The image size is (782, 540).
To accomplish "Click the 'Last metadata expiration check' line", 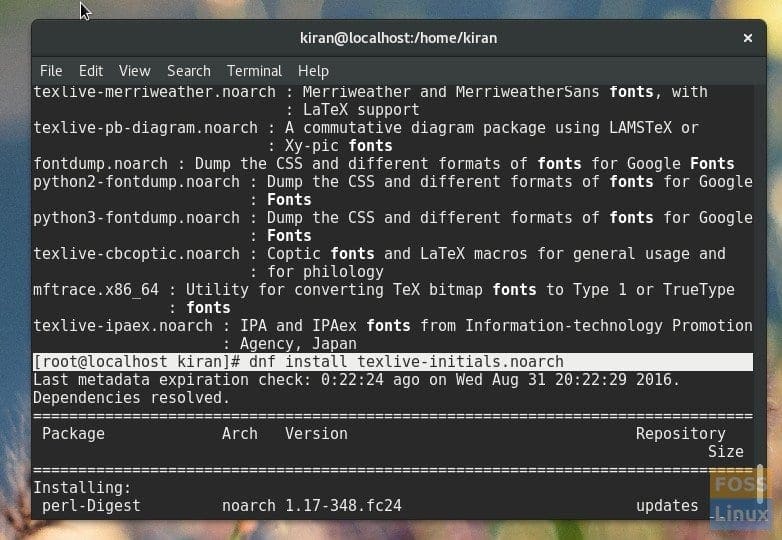I will click(x=357, y=380).
